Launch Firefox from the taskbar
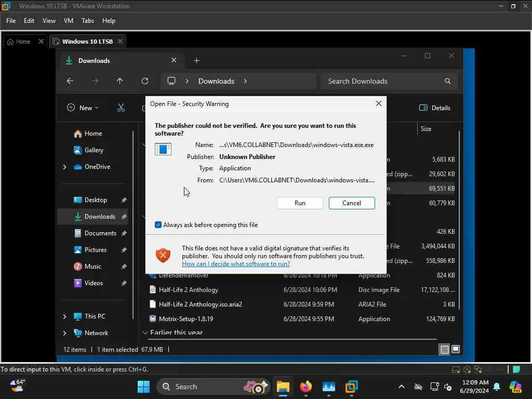 click(x=305, y=387)
